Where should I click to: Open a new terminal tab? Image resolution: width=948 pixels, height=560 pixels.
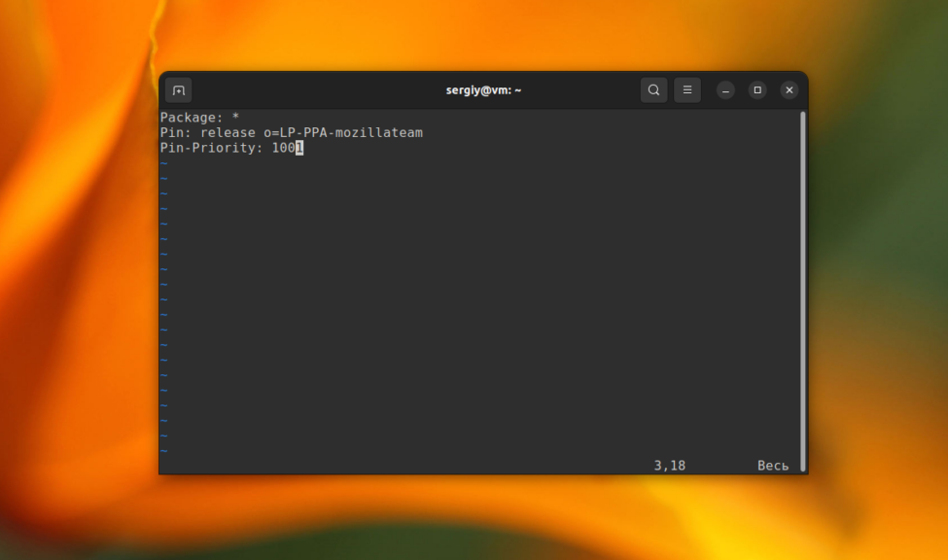[x=178, y=90]
